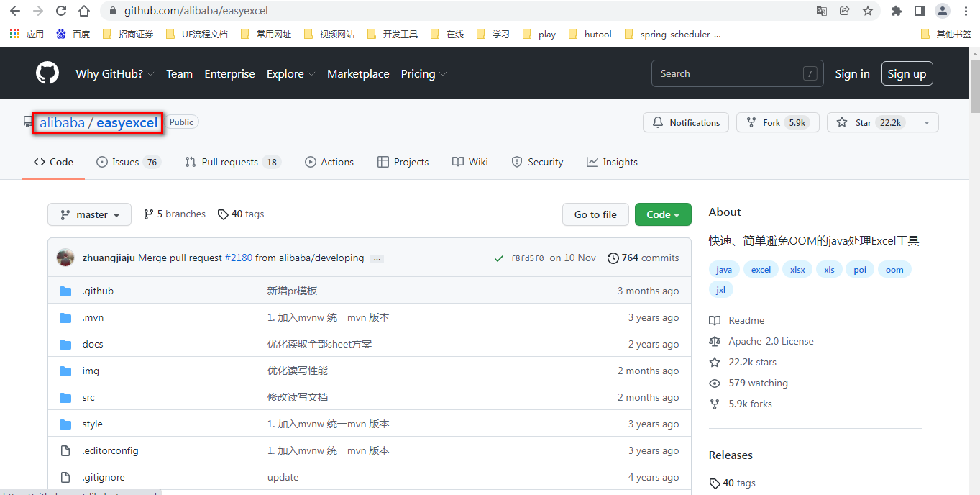The height and width of the screenshot is (495, 980).
Task: Open the Enterprise nav item
Action: click(x=229, y=73)
